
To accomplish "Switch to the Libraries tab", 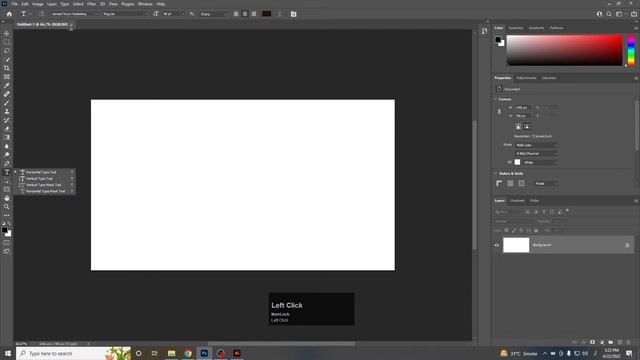I will click(x=549, y=78).
